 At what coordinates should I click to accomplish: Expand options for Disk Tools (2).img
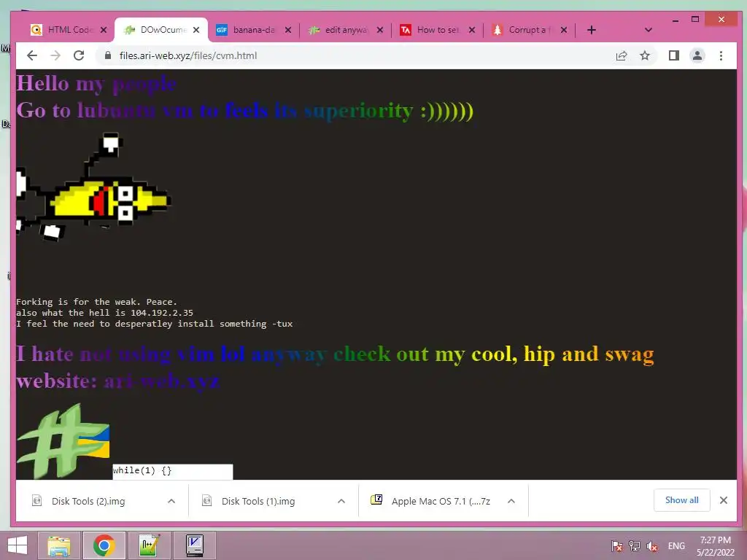[171, 501]
